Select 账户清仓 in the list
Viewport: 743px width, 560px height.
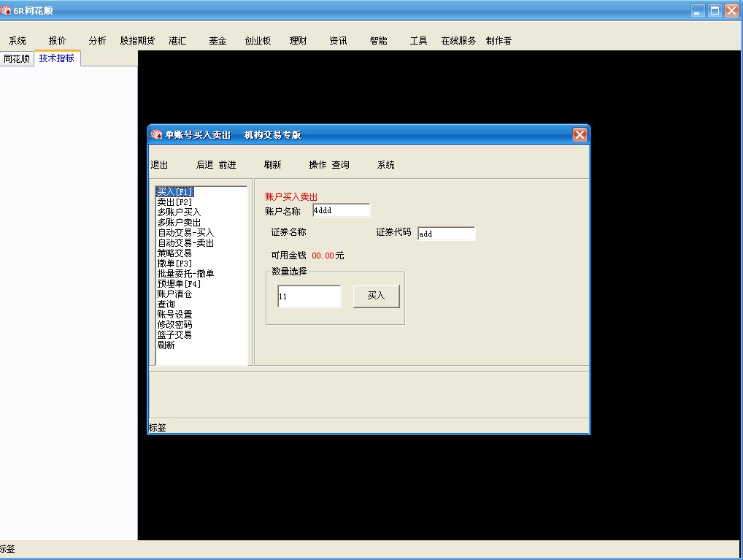click(174, 294)
